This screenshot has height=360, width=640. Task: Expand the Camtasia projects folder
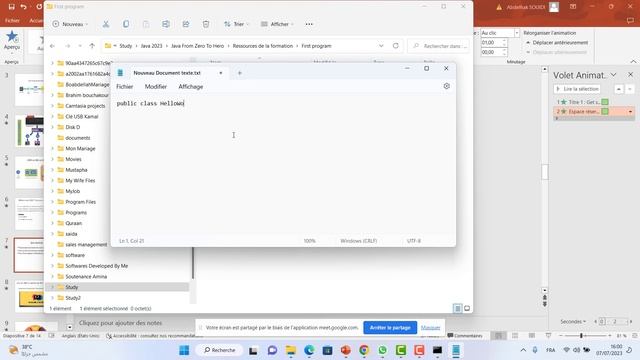52,106
